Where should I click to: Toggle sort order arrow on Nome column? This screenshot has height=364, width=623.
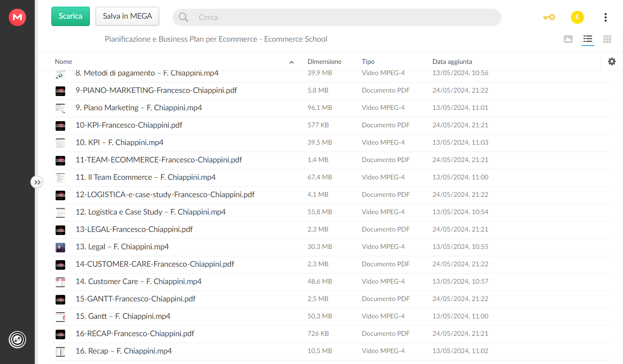[292, 62]
